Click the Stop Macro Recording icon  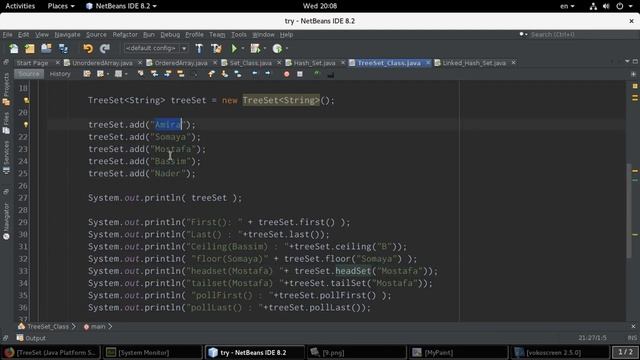pos(300,74)
